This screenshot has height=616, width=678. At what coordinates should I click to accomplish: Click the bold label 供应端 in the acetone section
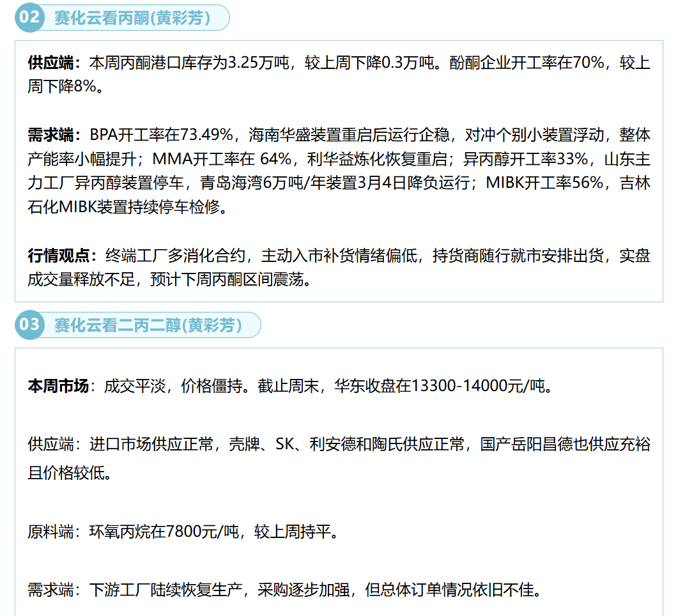tap(50, 63)
